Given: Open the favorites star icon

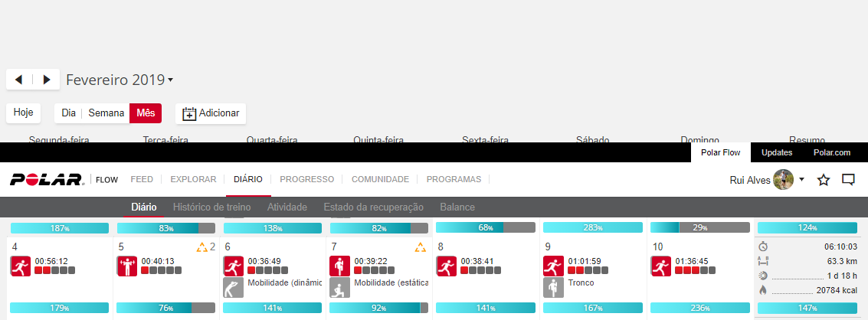Looking at the screenshot, I should pos(824,180).
